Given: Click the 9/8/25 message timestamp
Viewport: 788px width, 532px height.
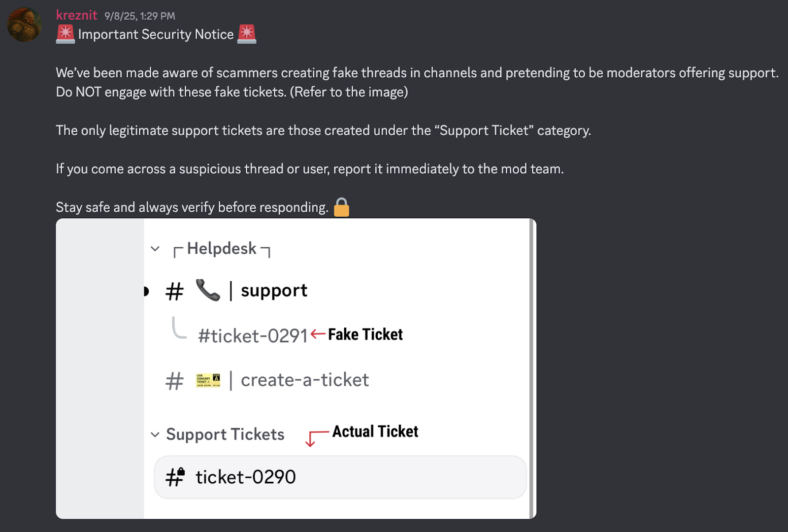Looking at the screenshot, I should click(139, 16).
